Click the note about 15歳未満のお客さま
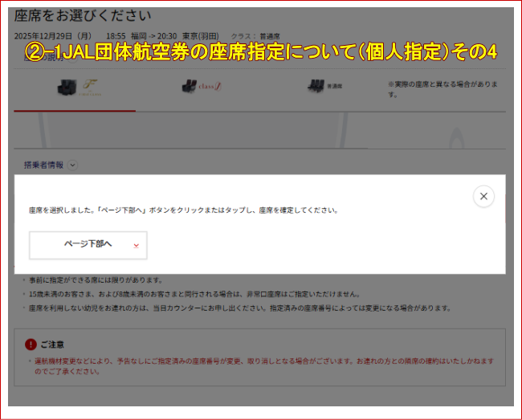This screenshot has height=420, width=522. [x=194, y=294]
